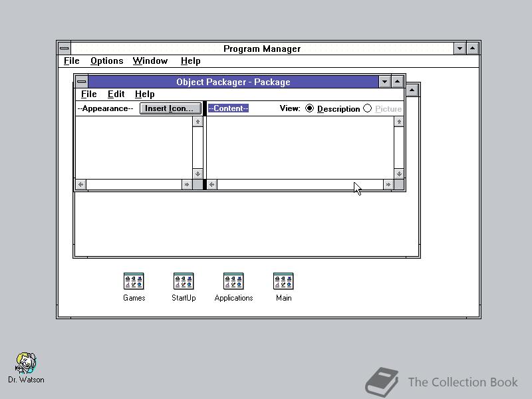Minimize the Object Packager window
Viewport: 532px width, 399px height.
(x=384, y=81)
